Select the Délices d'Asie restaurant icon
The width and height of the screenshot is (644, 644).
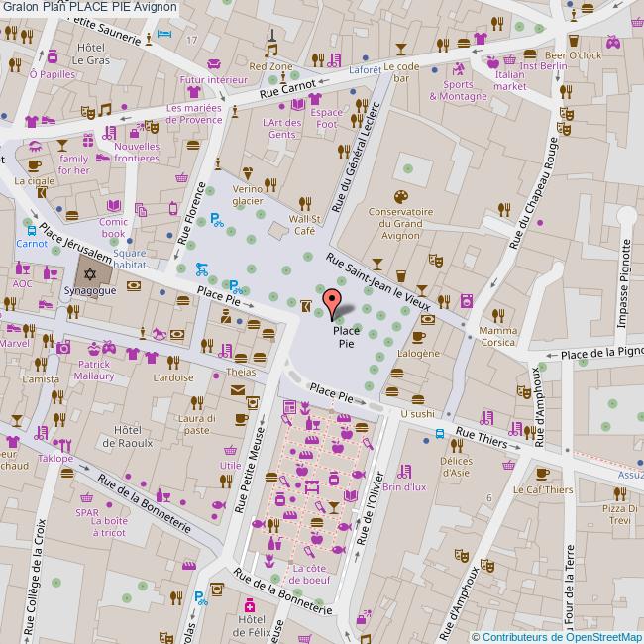[x=457, y=444]
